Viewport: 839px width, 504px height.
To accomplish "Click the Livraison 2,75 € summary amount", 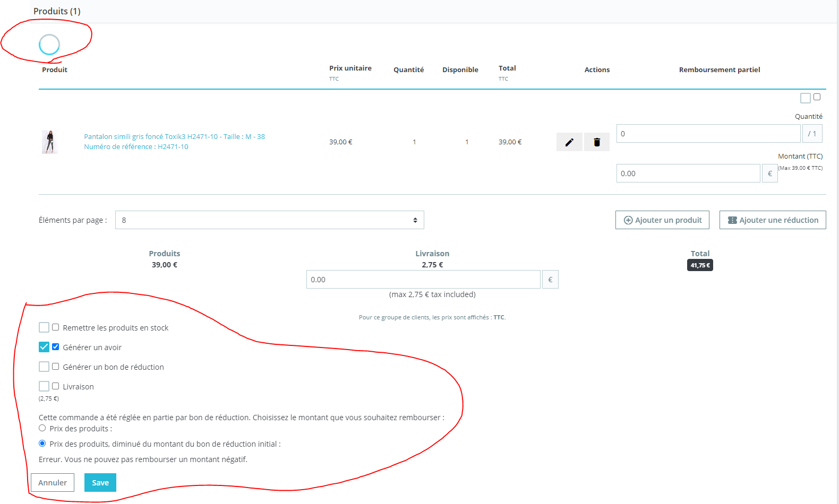I will pyautogui.click(x=432, y=265).
